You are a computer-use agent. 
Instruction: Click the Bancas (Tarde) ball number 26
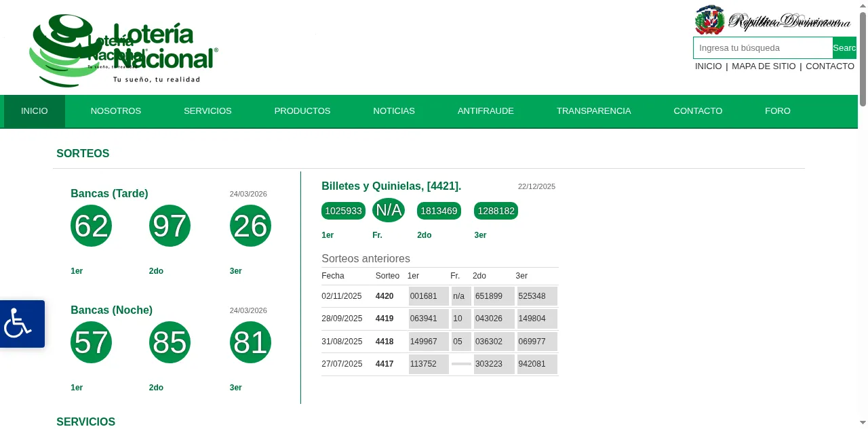point(250,226)
